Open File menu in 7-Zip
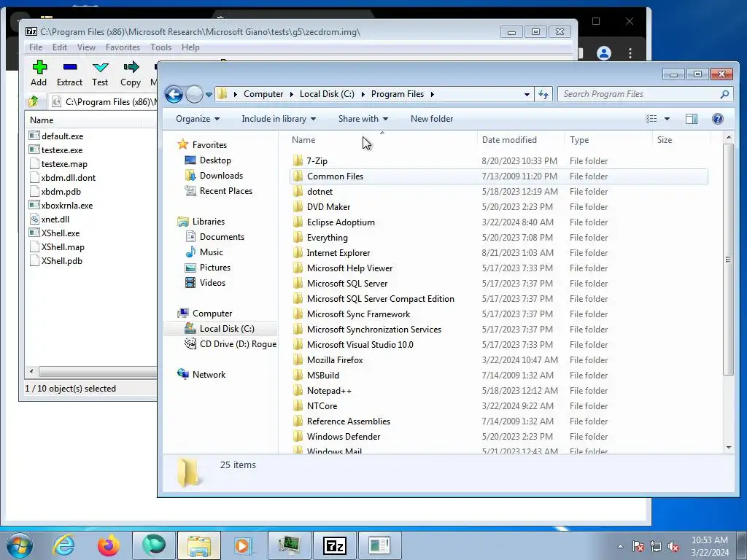Image resolution: width=747 pixels, height=560 pixels. (x=36, y=47)
